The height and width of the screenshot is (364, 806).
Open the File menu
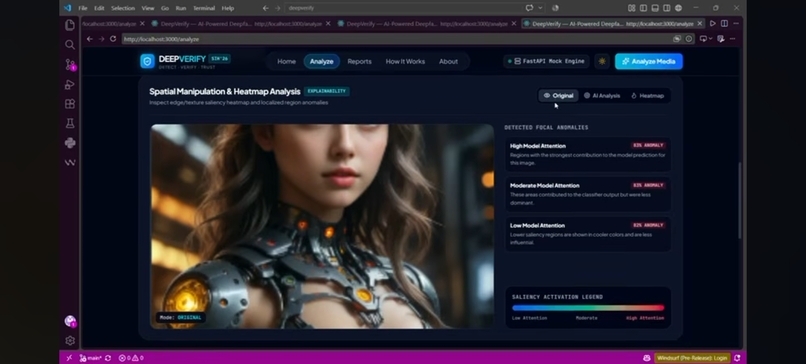pyautogui.click(x=83, y=8)
